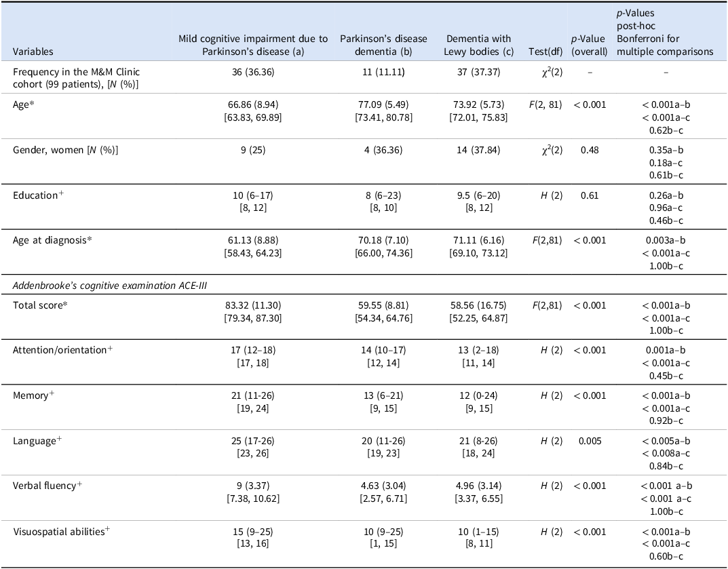This screenshot has width=728, height=569.
Task: Select the Memory row label
Action: (x=33, y=395)
